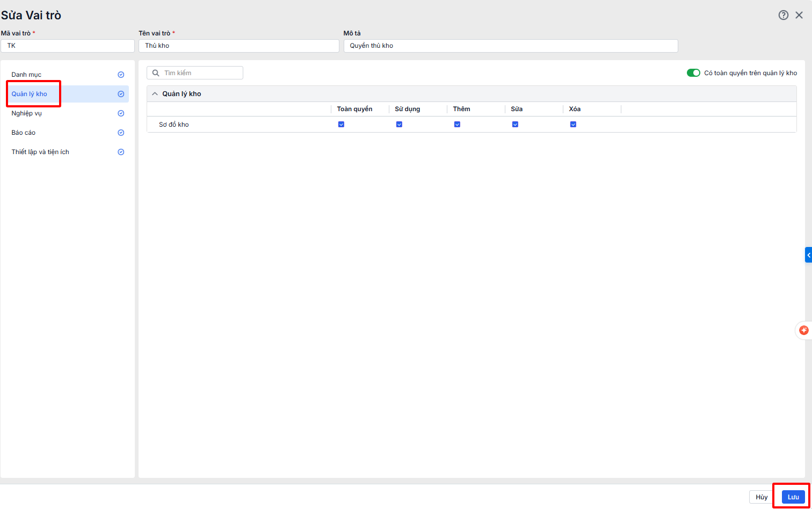The image size is (812, 509).
Task: Switch to the Báo cáo category
Action: click(24, 133)
